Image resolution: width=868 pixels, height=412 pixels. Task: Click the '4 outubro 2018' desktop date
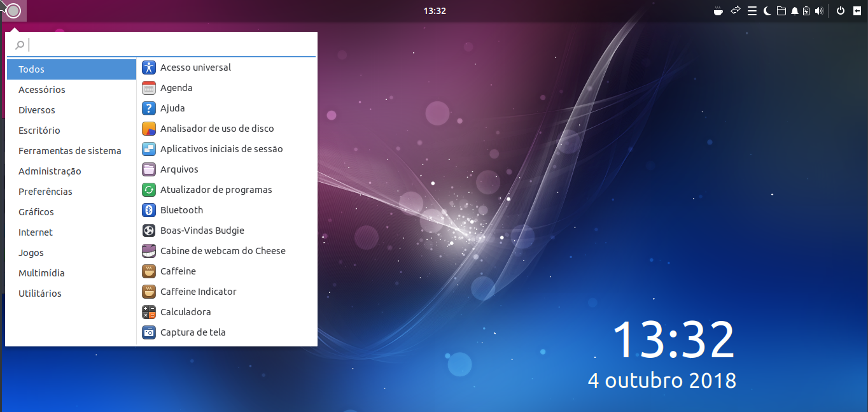pos(662,381)
